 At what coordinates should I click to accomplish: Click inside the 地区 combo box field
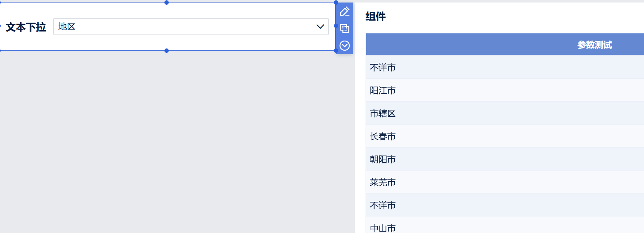pos(191,27)
